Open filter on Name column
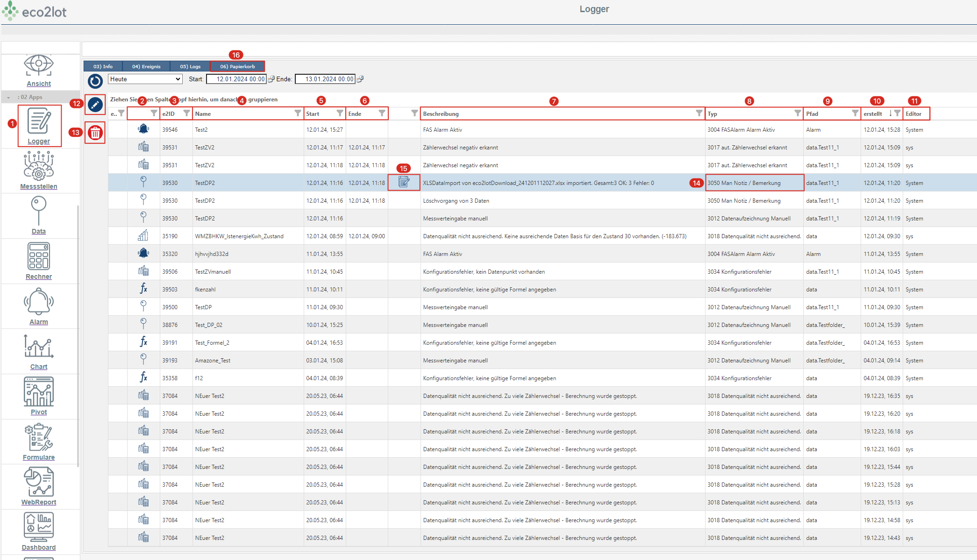977x560 pixels. [x=298, y=113]
